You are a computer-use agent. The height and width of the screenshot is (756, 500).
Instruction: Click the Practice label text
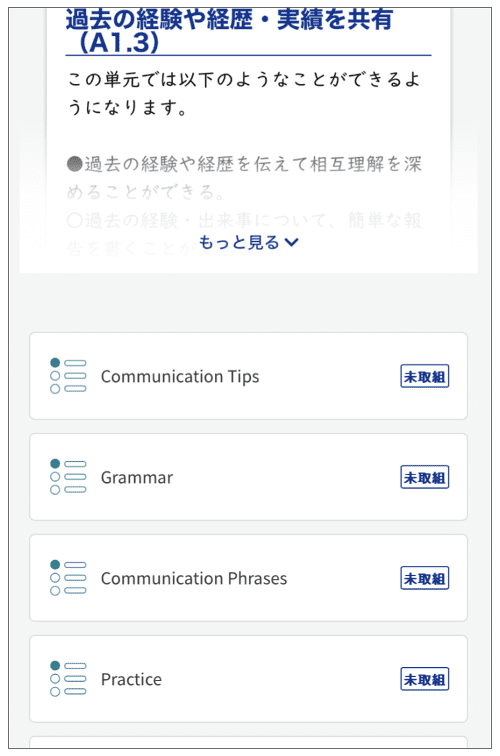pos(131,679)
